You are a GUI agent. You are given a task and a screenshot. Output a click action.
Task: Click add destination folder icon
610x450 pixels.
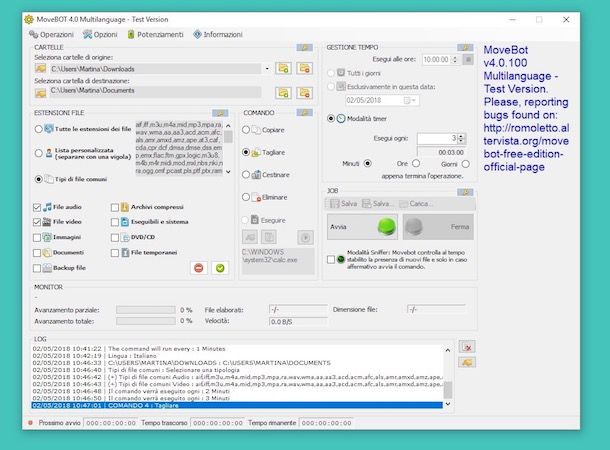[x=283, y=93]
